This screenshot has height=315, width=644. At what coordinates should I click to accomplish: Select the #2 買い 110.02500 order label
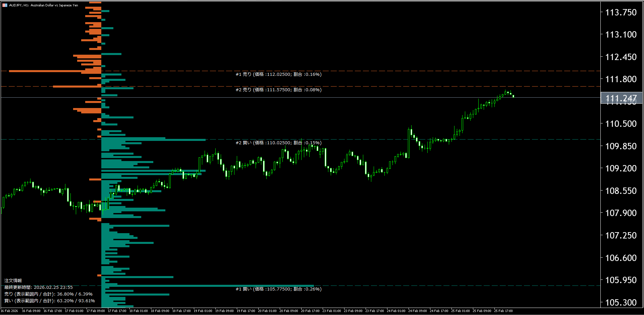(x=278, y=143)
